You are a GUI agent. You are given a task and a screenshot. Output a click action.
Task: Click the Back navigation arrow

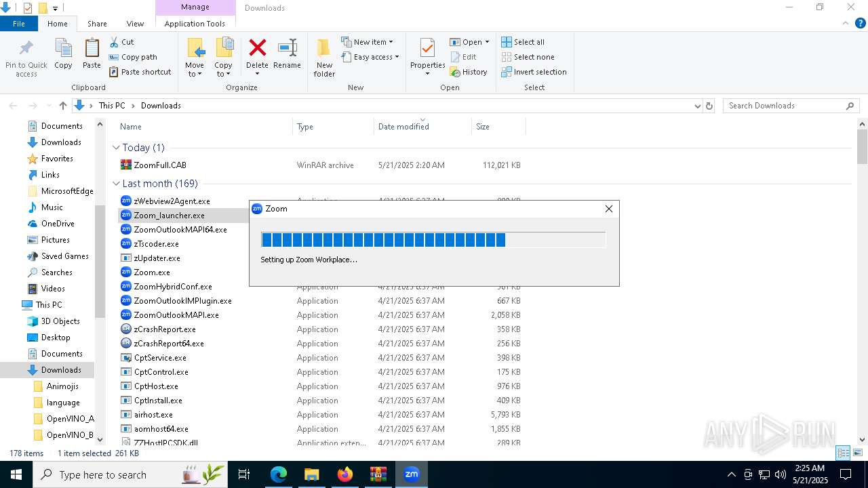(13, 106)
